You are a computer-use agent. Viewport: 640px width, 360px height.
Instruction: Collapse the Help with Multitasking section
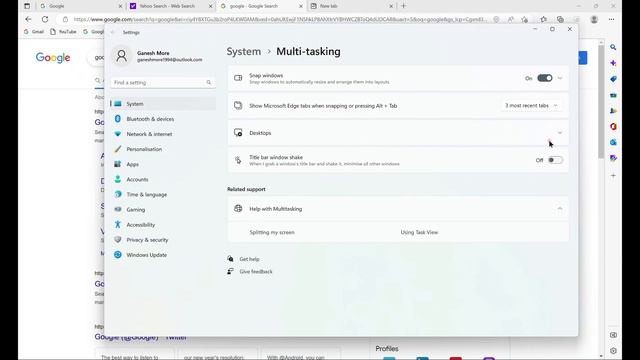pyautogui.click(x=560, y=209)
